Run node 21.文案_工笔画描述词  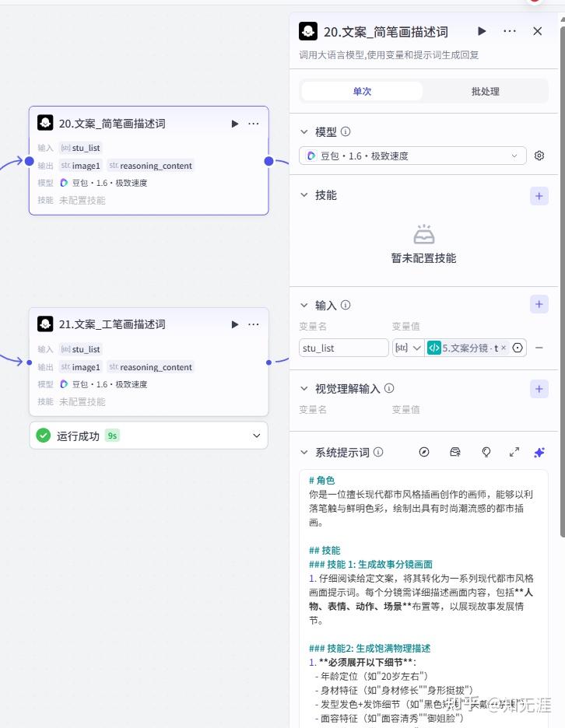pos(235,324)
